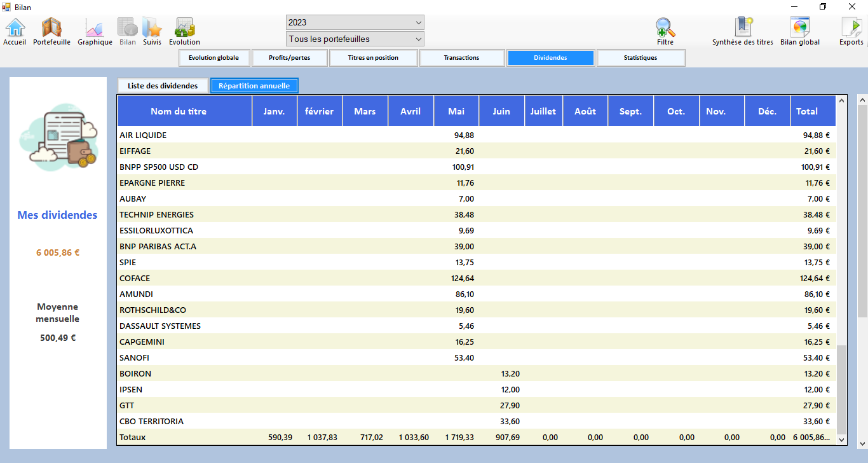Click the table scrollbar up arrow
The image size is (868, 463).
coord(842,100)
